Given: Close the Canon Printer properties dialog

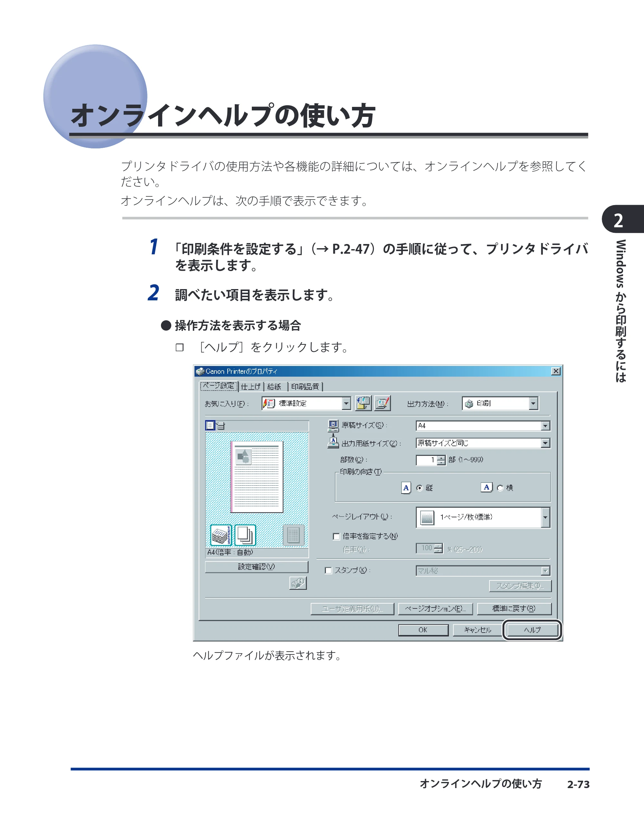Looking at the screenshot, I should pyautogui.click(x=556, y=371).
